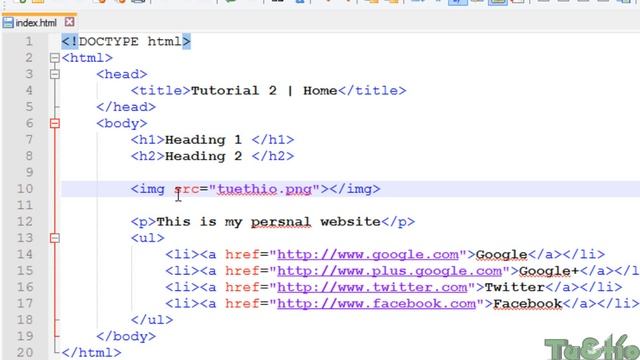This screenshot has height=360, width=640.
Task: Click the opening <html> tag on line 2
Action: point(87,58)
